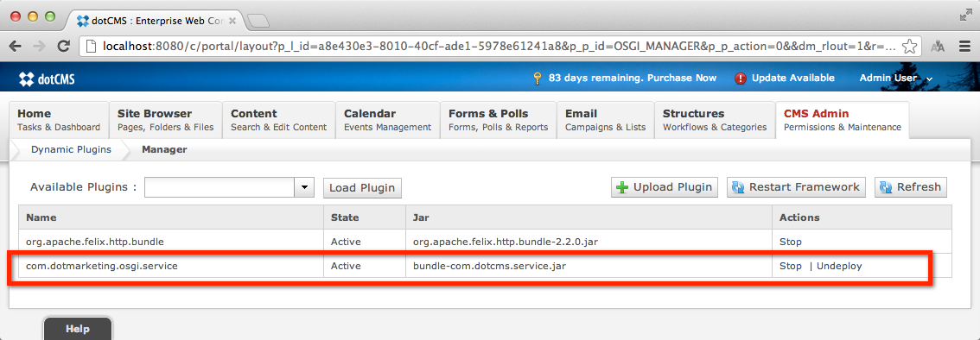Click the red Update Available alert icon
980x340 pixels.
click(741, 79)
